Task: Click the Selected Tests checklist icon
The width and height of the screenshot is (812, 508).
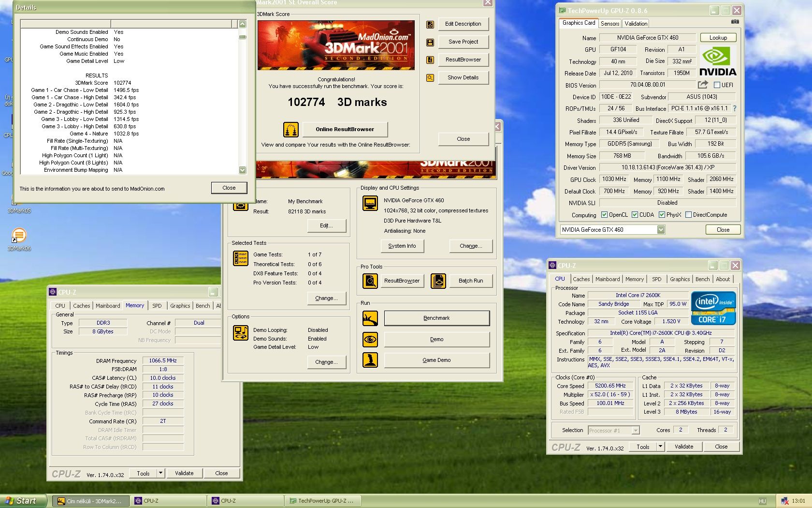Action: (240, 258)
